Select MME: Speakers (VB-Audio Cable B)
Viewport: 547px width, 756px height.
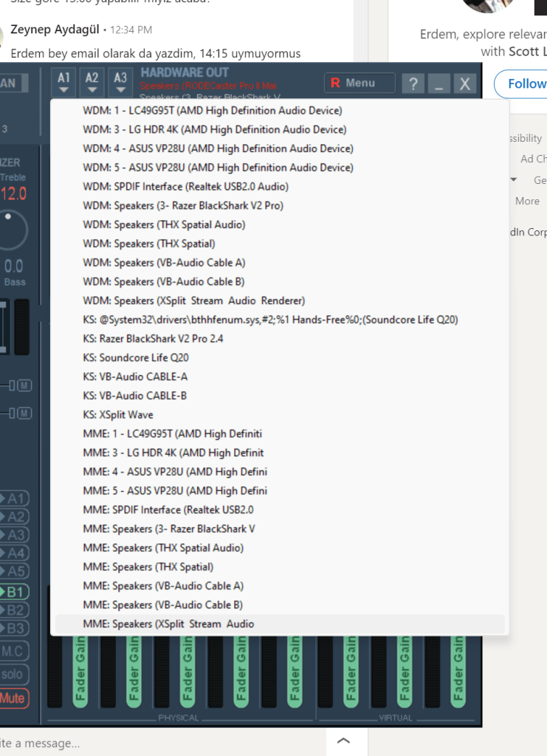point(280,605)
